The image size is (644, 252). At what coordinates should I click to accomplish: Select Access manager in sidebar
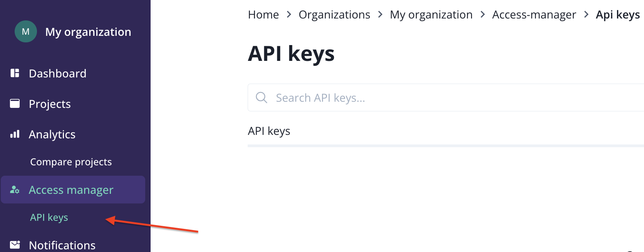click(x=71, y=190)
